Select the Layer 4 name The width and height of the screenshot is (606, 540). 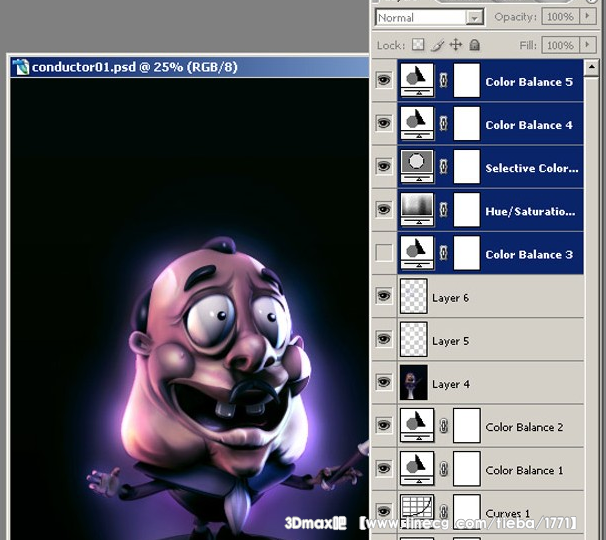[451, 385]
